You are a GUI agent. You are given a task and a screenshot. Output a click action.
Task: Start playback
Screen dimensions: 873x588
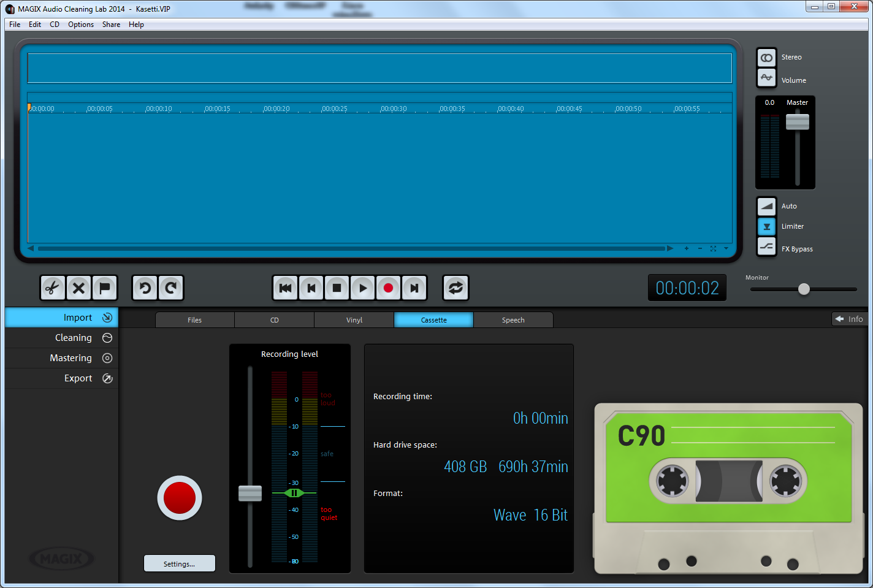click(363, 288)
